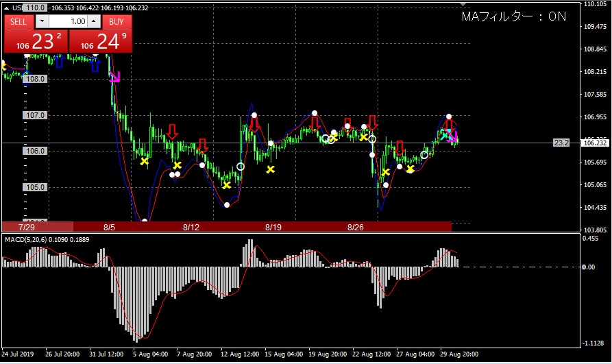Increase trade volume with the up arrow
This screenshot has width=612, height=364.
pyautogui.click(x=94, y=21)
